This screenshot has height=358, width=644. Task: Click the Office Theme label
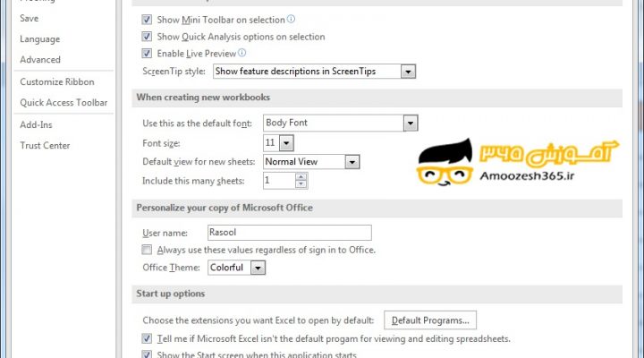coord(171,268)
